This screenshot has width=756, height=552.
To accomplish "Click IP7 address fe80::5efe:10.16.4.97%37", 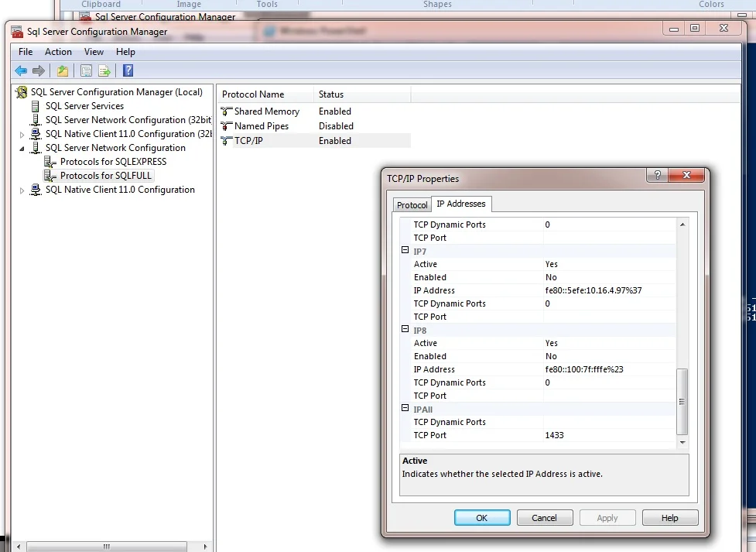I will pyautogui.click(x=610, y=290).
